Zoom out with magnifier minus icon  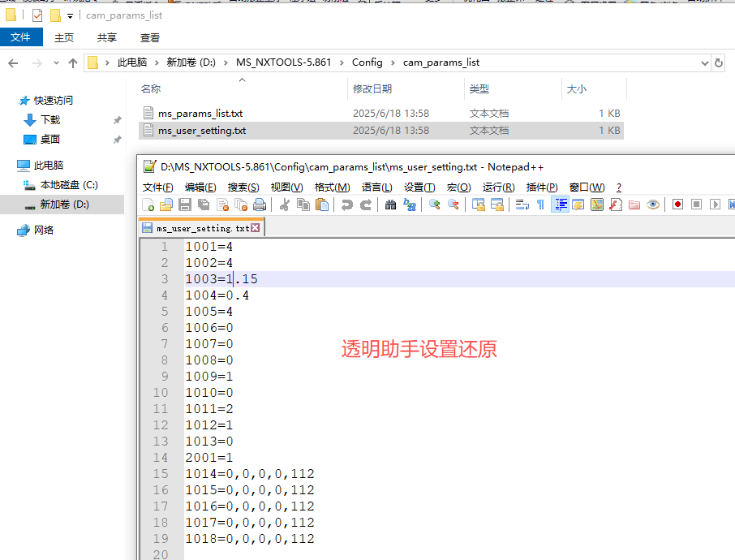tap(453, 205)
